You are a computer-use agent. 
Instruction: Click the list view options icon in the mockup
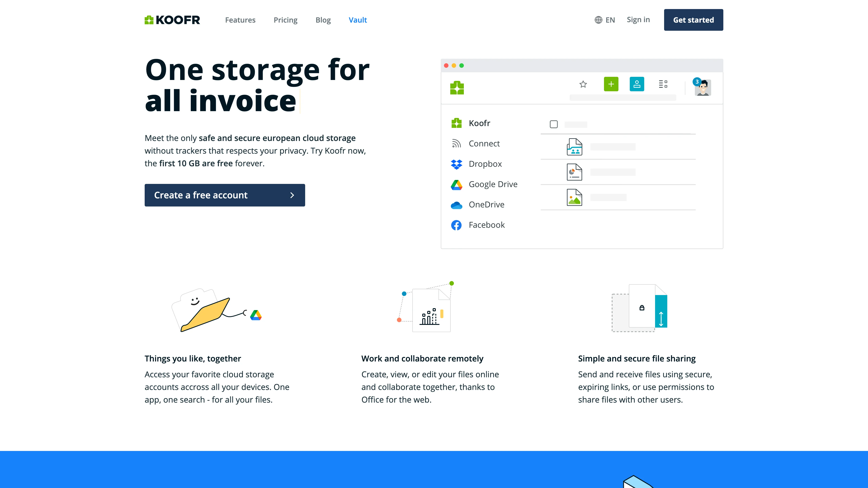pos(663,84)
